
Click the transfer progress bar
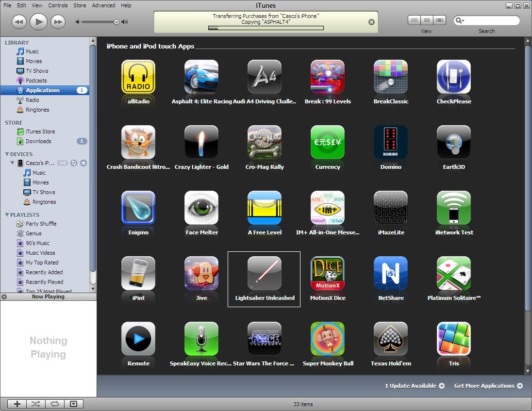click(x=266, y=28)
